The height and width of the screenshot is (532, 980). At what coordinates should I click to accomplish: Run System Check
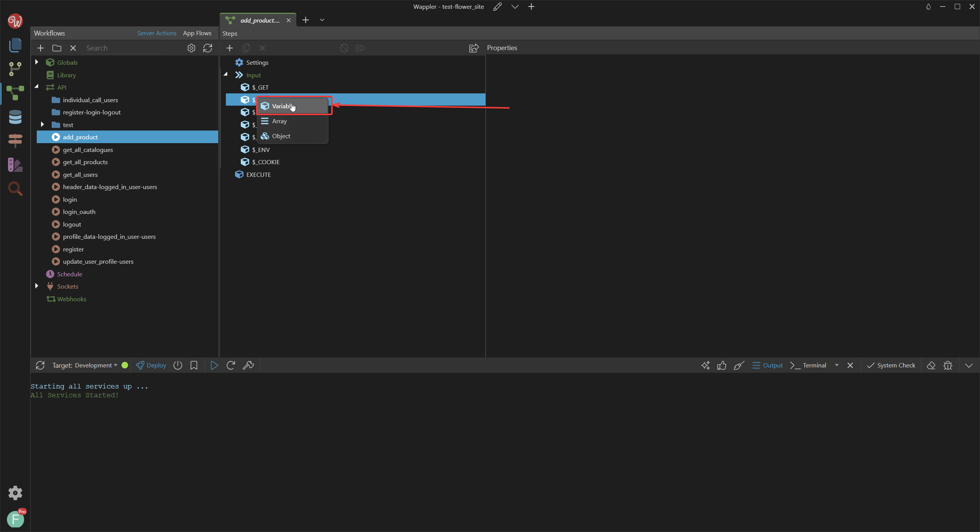pos(891,365)
